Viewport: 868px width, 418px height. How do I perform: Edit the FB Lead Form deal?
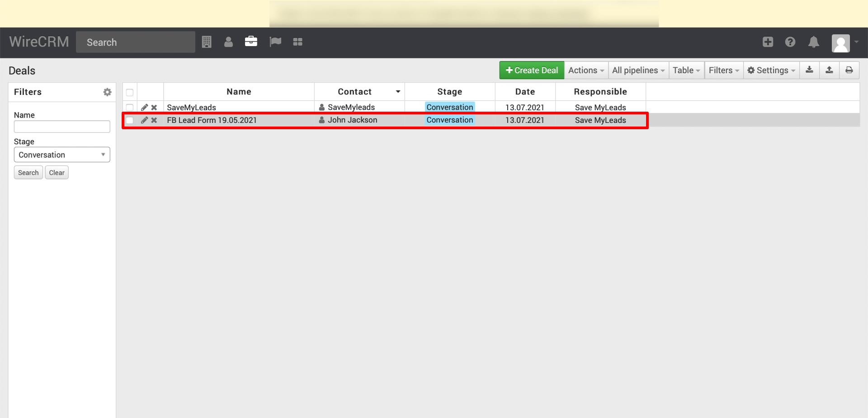(145, 120)
